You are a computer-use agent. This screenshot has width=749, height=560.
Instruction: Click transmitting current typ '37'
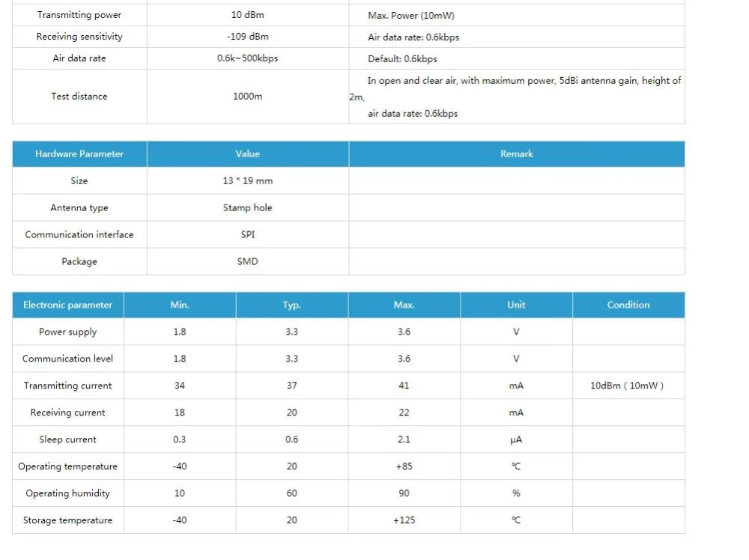coord(291,386)
